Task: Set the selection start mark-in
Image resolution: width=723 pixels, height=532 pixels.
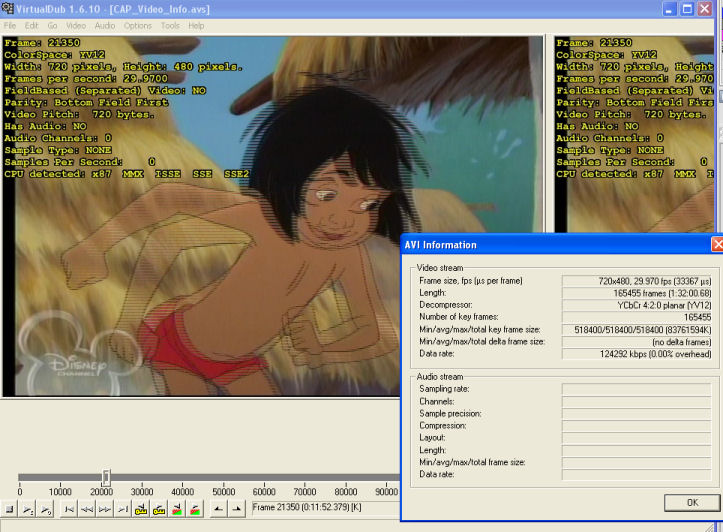Action: (x=219, y=509)
